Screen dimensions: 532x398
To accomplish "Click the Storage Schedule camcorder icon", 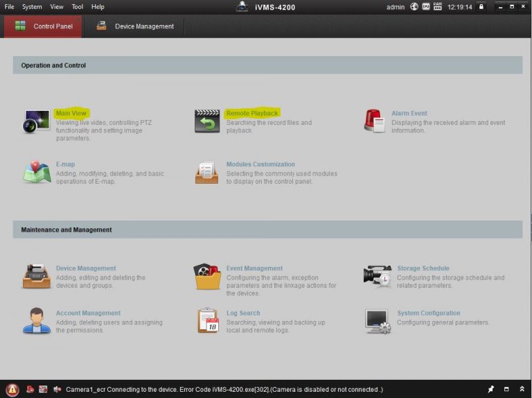I will 378,276.
